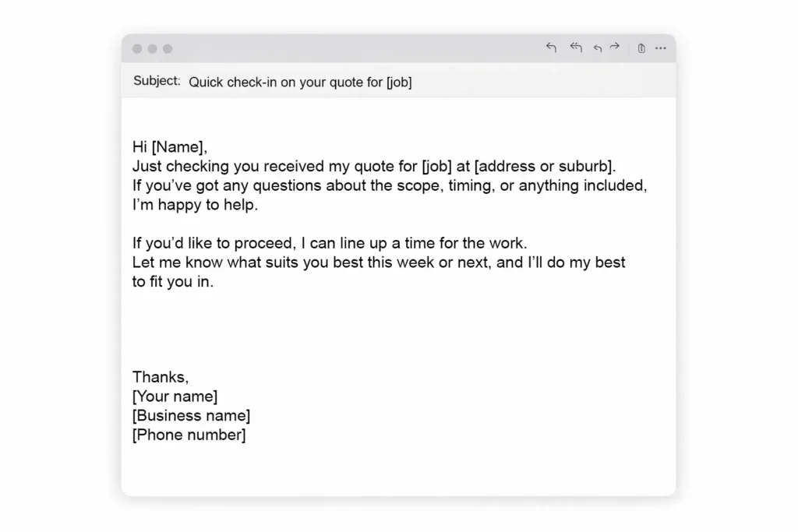The image size is (798, 532).
Task: Click the middle window control dot (minimize)
Action: [152, 49]
